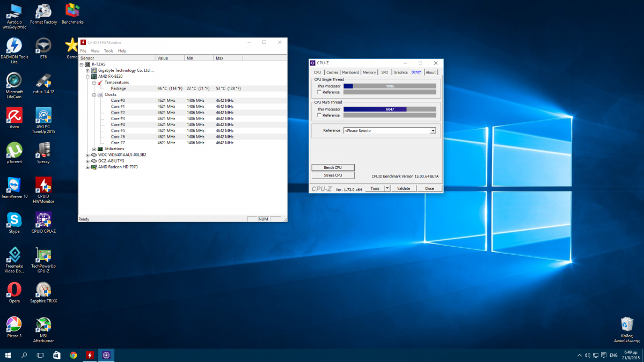Click the Stress CPU button

333,175
